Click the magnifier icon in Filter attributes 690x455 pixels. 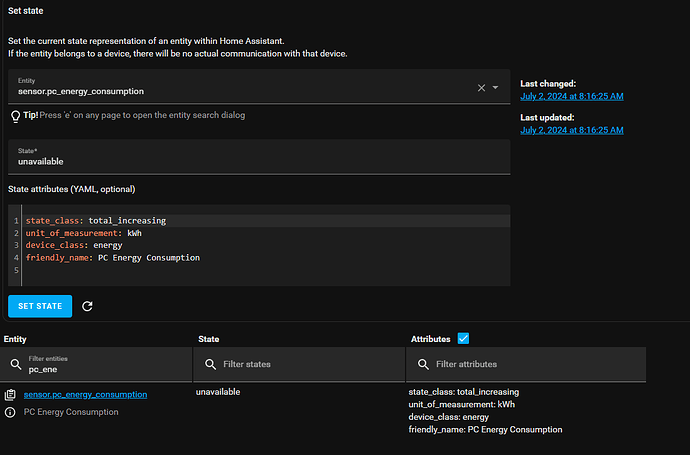tap(423, 364)
